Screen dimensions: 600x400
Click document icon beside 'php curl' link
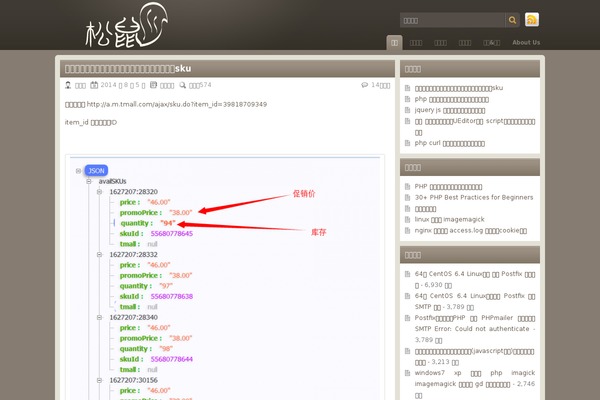(408, 143)
